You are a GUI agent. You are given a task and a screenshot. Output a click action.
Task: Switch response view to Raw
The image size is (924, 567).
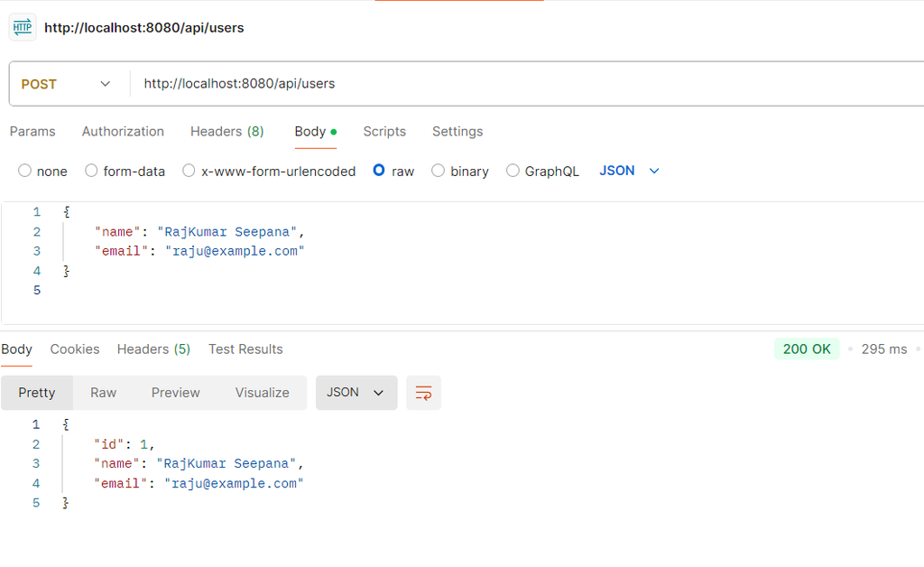(103, 393)
